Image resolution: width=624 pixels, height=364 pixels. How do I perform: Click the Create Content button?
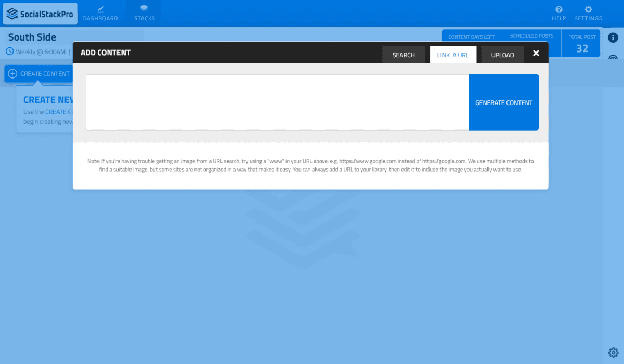[x=39, y=74]
